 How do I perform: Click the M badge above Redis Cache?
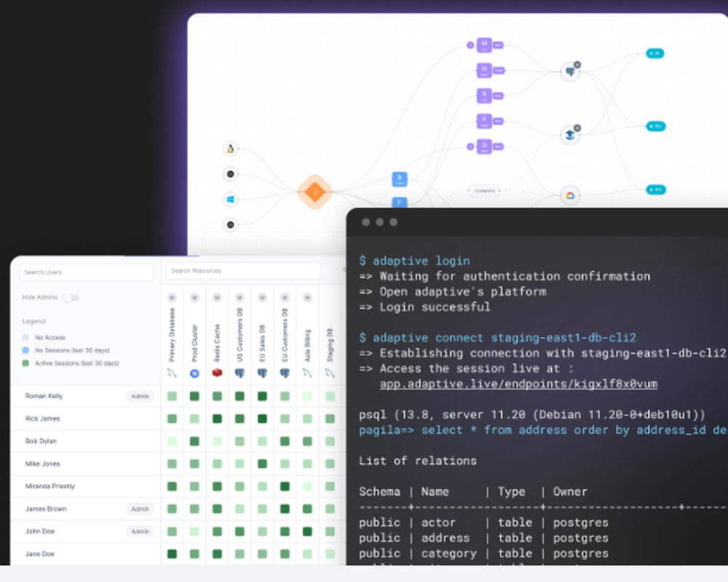[x=217, y=297]
